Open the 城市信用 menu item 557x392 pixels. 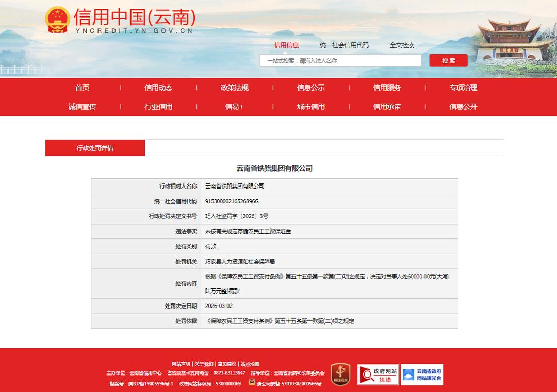pyautogui.click(x=311, y=107)
